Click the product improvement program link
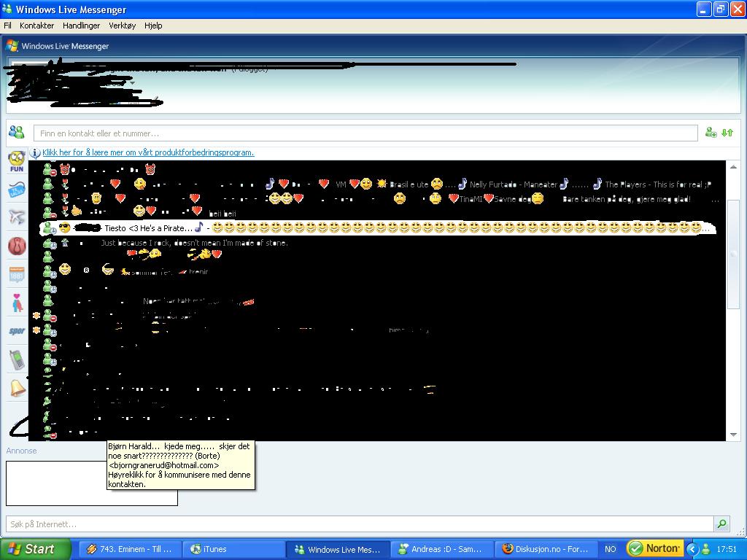Screen dimensions: 747x560 tap(148, 152)
